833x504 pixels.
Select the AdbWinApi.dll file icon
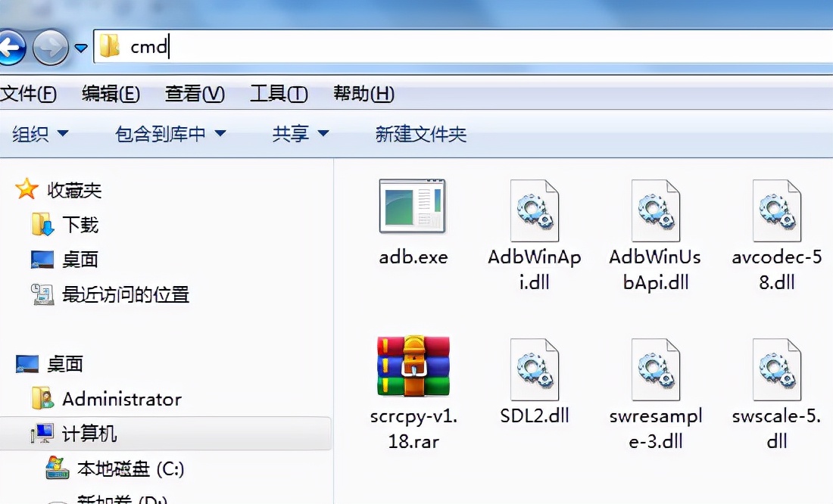pos(535,211)
